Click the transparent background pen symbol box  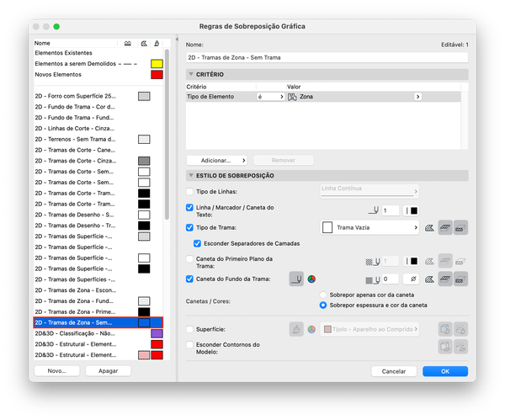[x=411, y=279]
